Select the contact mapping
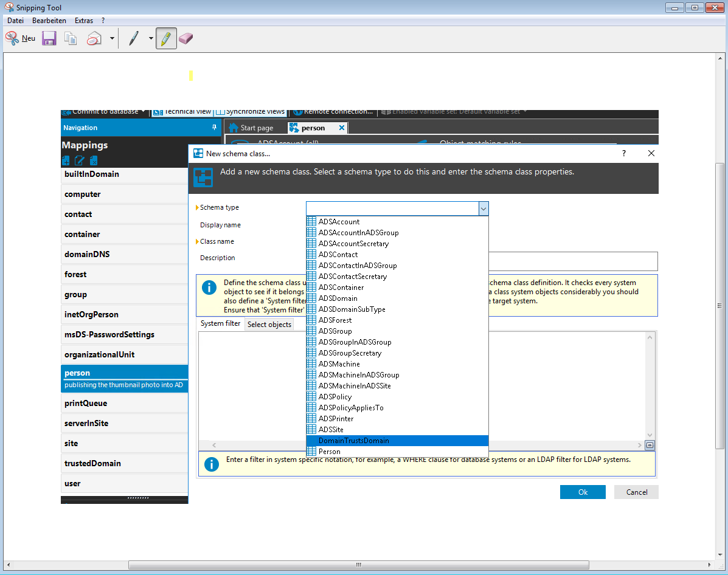Screen dimensions: 728x575 coord(125,214)
